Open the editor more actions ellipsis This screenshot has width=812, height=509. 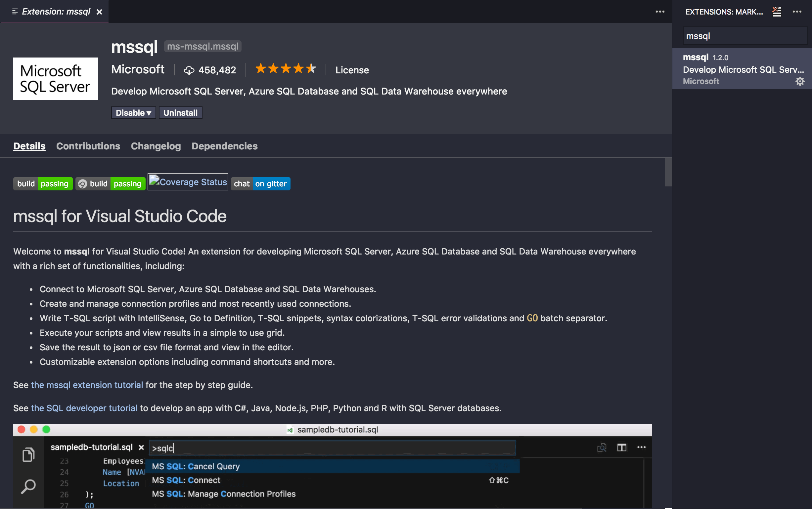(660, 12)
